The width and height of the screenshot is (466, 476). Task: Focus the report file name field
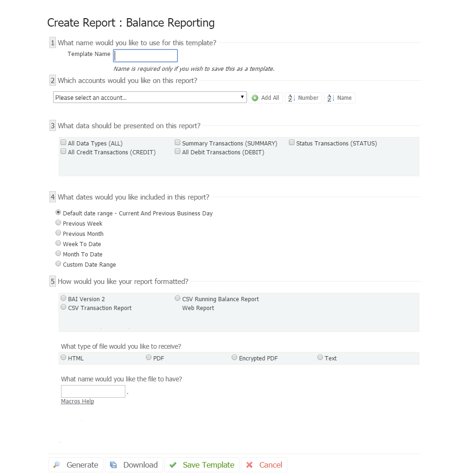point(93,391)
